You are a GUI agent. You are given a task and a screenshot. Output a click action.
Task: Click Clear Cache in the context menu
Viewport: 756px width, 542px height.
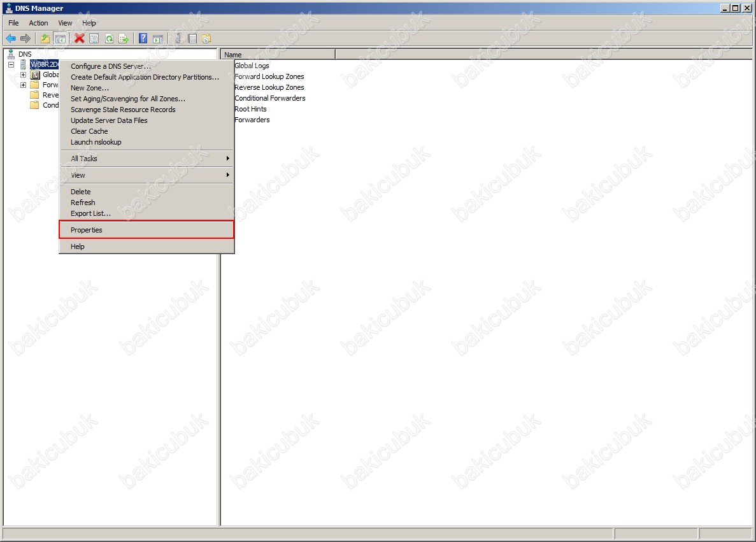89,131
